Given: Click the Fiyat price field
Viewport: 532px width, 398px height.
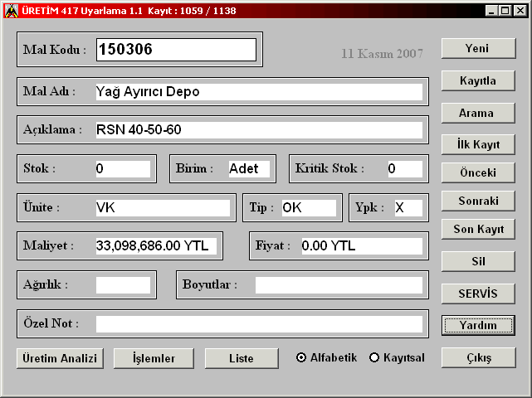Looking at the screenshot, I should click(x=360, y=245).
